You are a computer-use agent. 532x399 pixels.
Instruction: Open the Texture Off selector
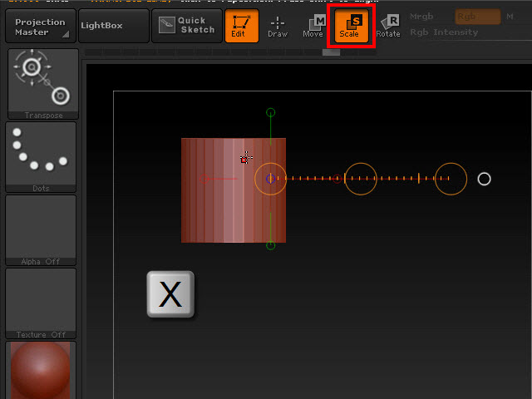(41, 303)
